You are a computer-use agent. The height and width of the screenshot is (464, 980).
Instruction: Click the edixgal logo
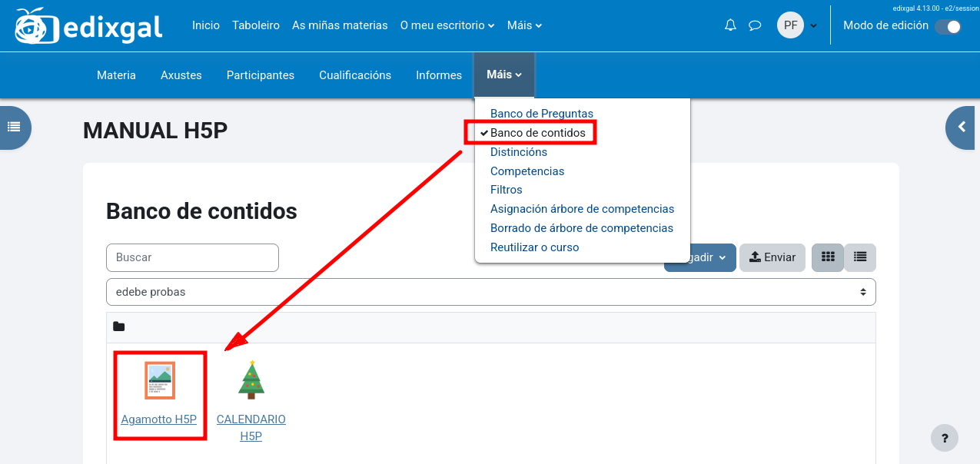click(88, 27)
